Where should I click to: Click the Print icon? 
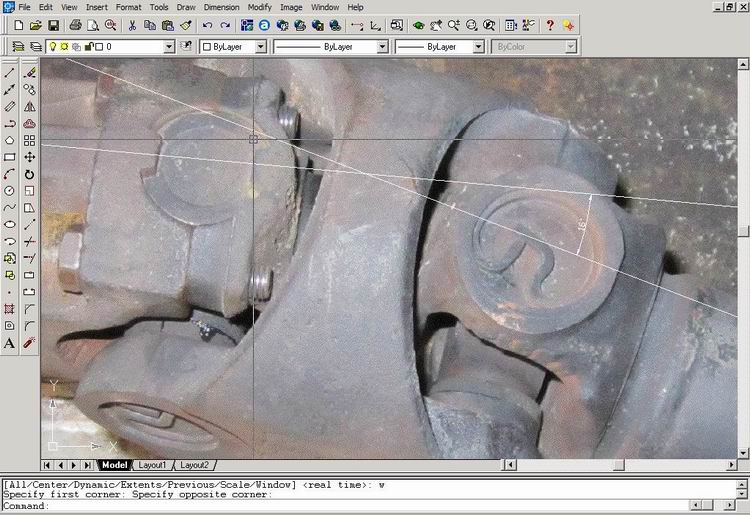click(76, 25)
